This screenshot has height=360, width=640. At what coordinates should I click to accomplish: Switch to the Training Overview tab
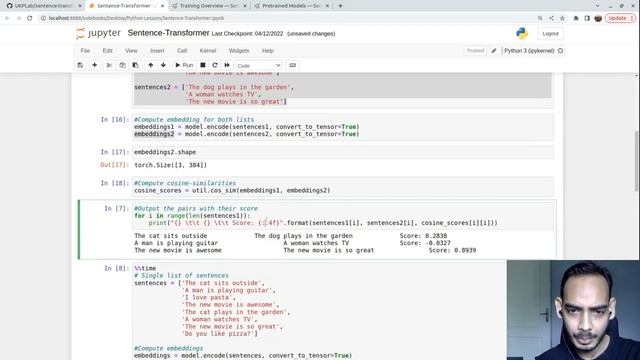pyautogui.click(x=208, y=6)
